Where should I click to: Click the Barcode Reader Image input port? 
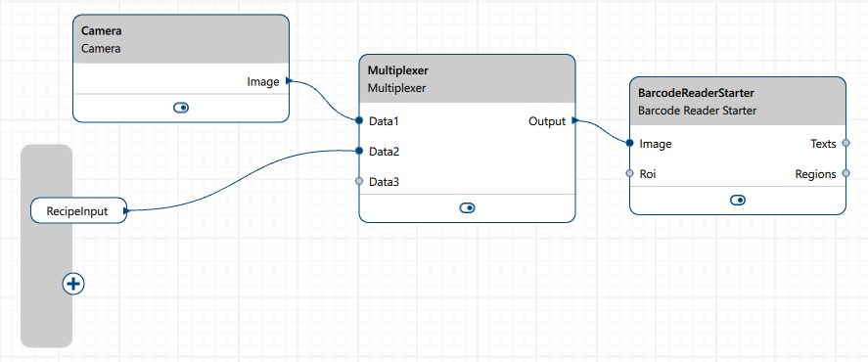point(629,143)
